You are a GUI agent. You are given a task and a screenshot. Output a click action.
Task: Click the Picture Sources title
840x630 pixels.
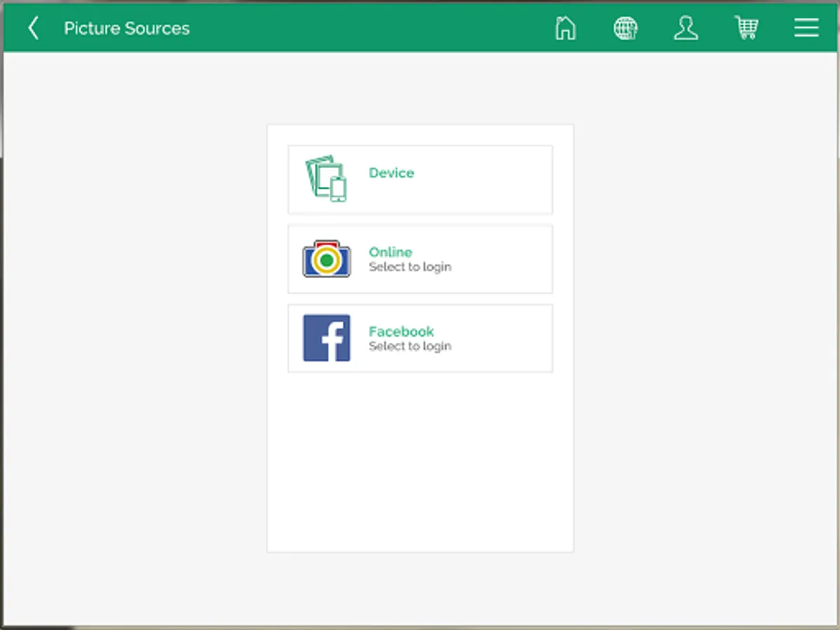pos(127,29)
